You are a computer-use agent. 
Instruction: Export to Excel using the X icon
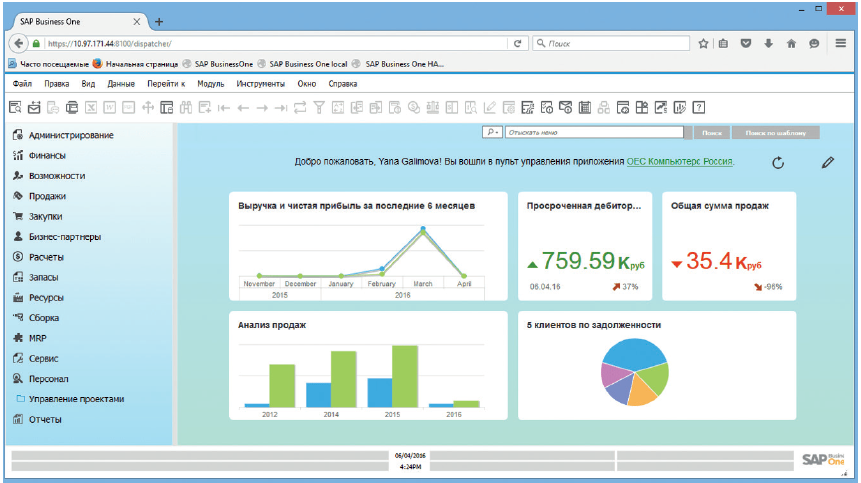coord(91,108)
